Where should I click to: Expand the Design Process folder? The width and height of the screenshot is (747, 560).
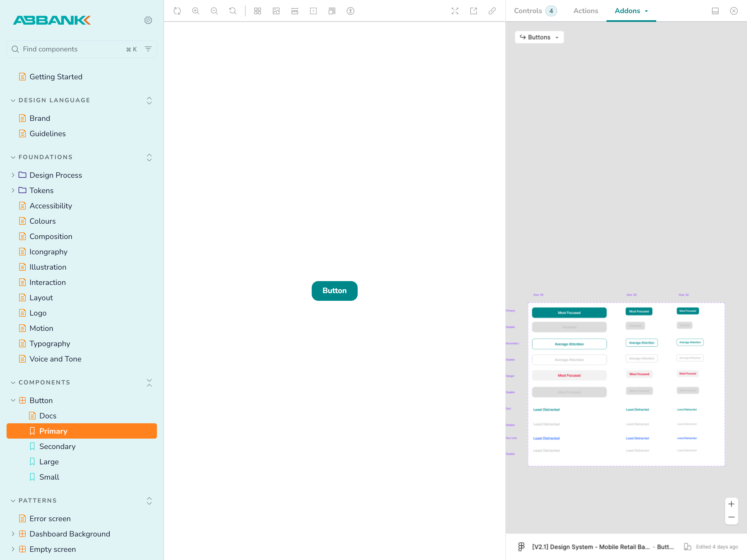click(x=13, y=175)
